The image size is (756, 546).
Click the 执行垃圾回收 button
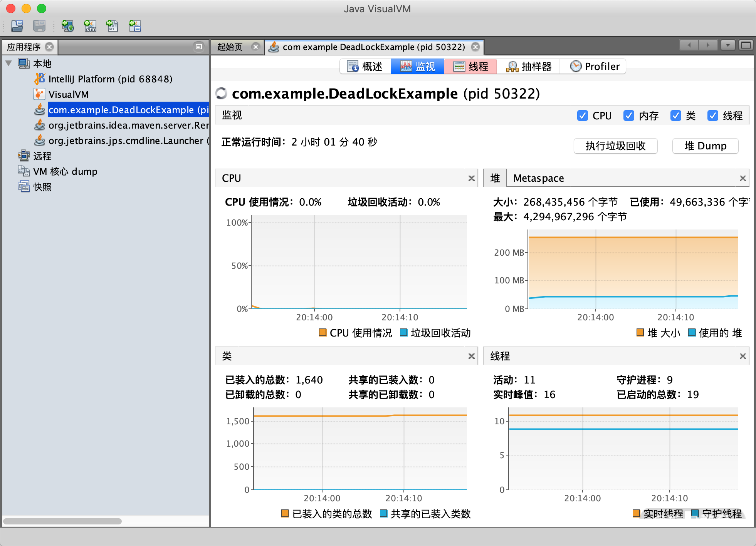click(615, 146)
